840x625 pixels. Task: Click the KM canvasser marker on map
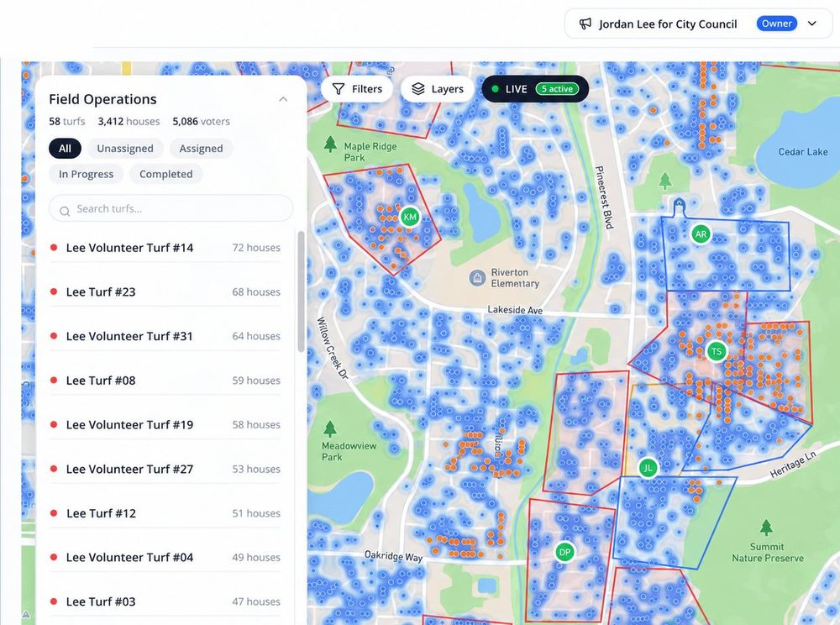(x=410, y=217)
